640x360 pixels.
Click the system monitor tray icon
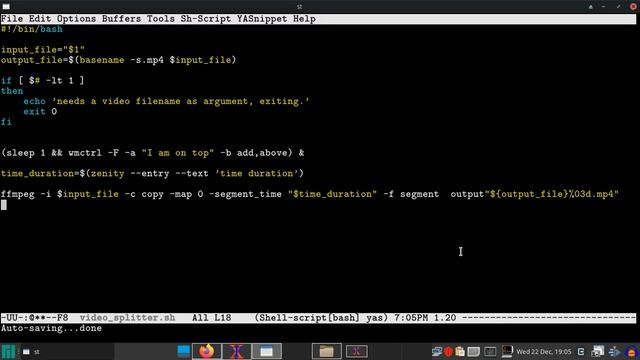tap(490, 351)
